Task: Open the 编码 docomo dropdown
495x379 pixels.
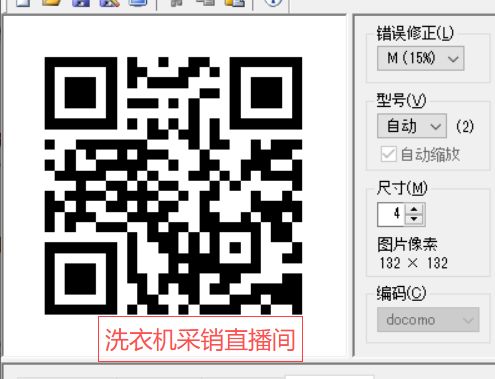Action: [428, 320]
